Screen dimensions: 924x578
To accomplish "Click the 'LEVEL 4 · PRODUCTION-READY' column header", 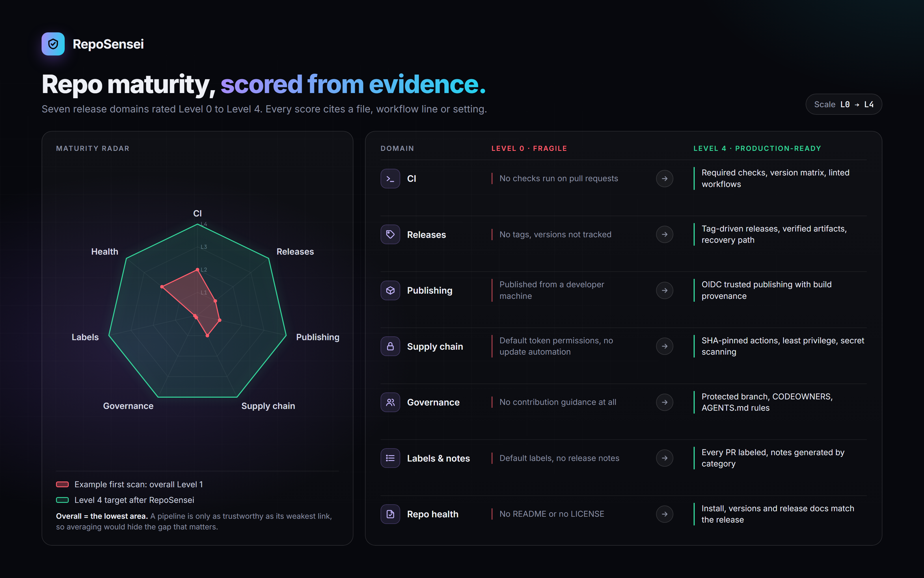I will 757,148.
